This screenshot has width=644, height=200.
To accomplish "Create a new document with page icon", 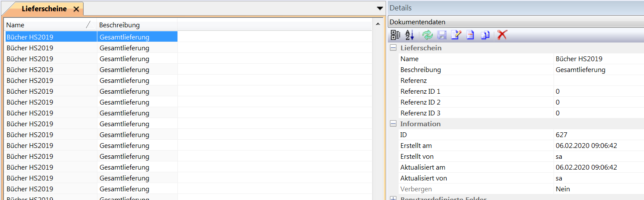I will click(470, 35).
